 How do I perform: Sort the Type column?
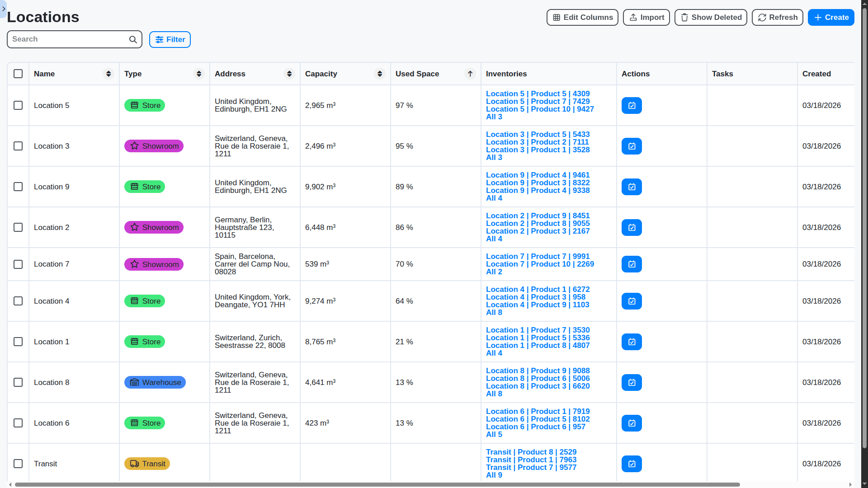(x=199, y=74)
